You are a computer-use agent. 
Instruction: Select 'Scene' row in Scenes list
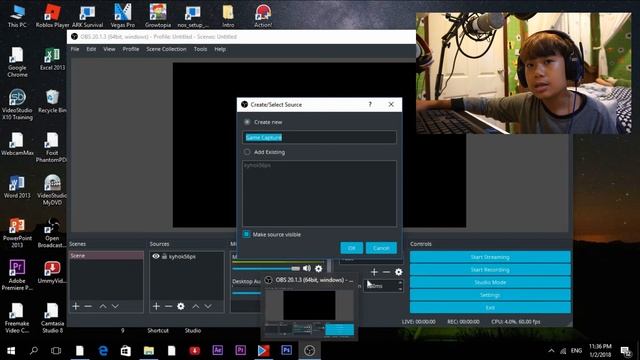pyautogui.click(x=106, y=256)
